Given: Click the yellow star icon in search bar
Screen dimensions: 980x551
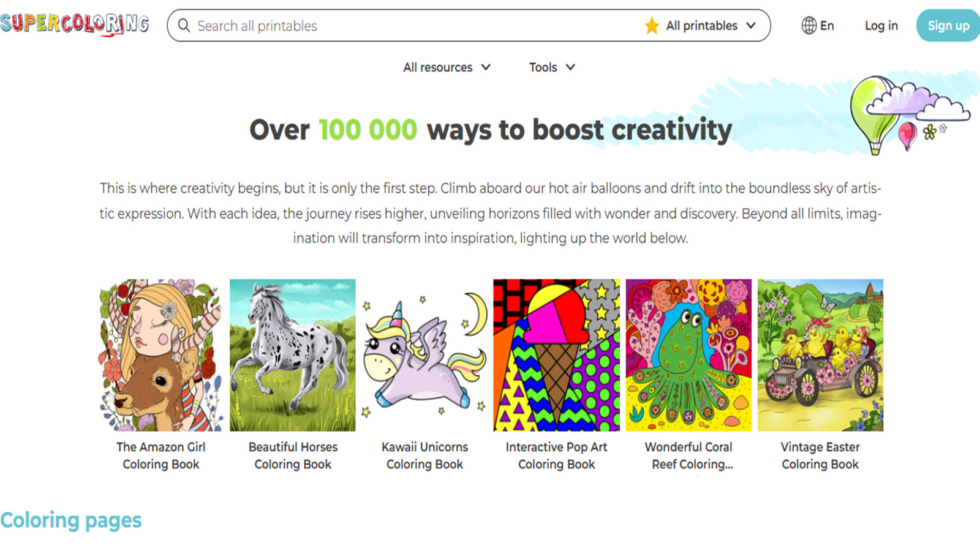Looking at the screenshot, I should 652,26.
